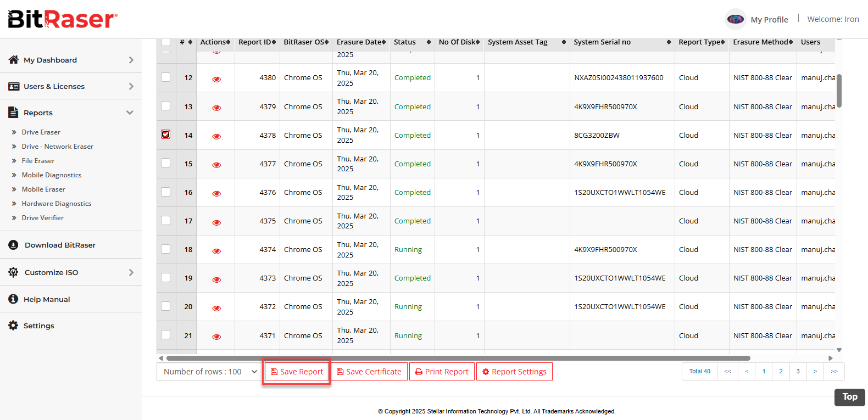The image size is (868, 420).
Task: Click the Save Report button
Action: (297, 372)
